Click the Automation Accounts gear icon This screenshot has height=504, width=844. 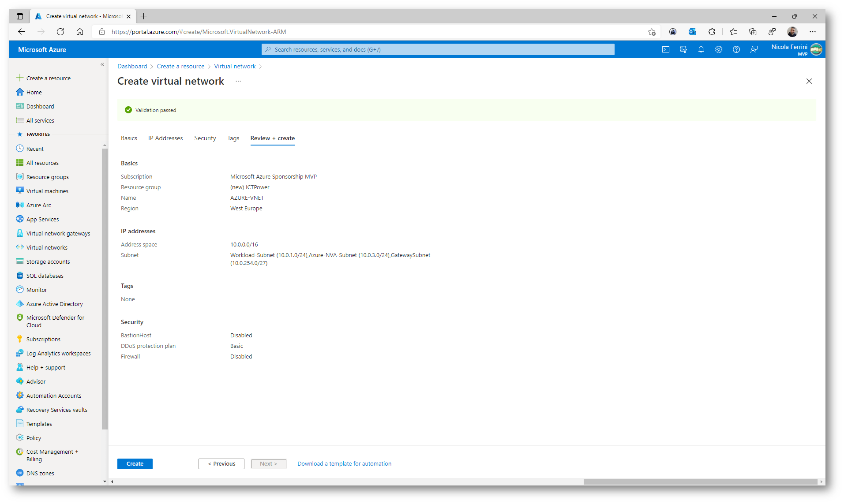pyautogui.click(x=19, y=396)
